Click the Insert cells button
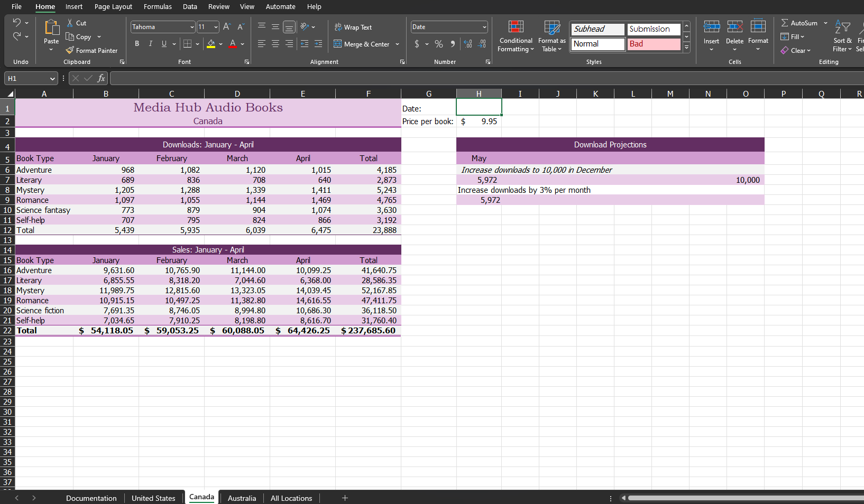The image size is (864, 504). [711, 35]
